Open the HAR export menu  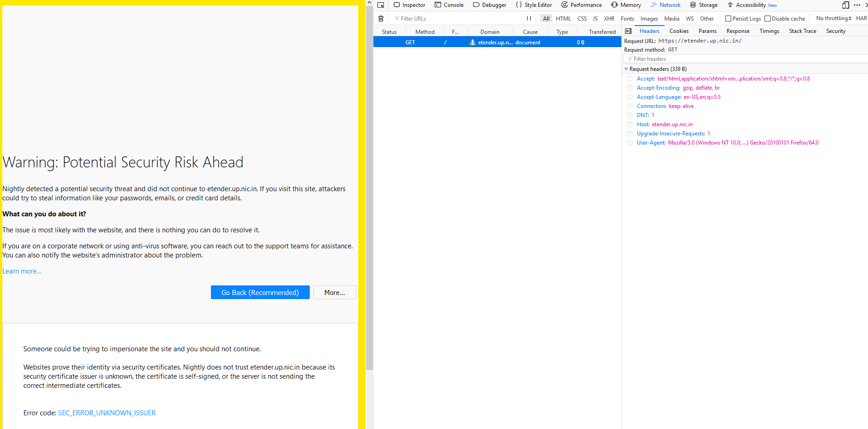pos(862,18)
